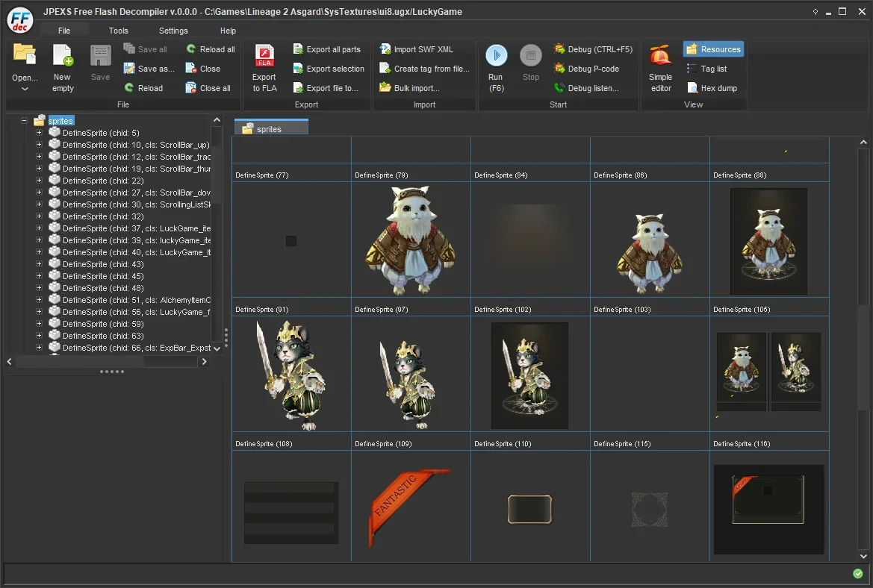The width and height of the screenshot is (873, 588).
Task: Open DefineSprite (91) sword cat thumbnail
Action: pos(291,375)
